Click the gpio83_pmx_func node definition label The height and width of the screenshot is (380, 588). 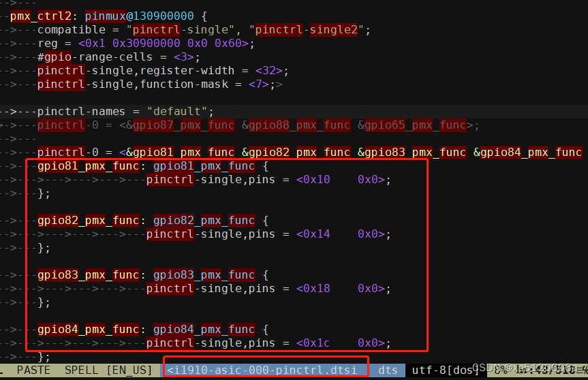(88, 275)
